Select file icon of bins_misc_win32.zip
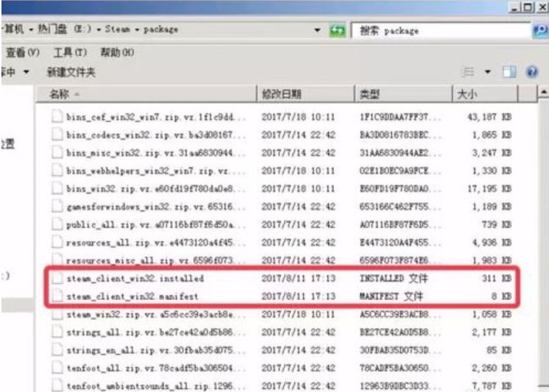Image resolution: width=549 pixels, height=392 pixels. pos(57,152)
